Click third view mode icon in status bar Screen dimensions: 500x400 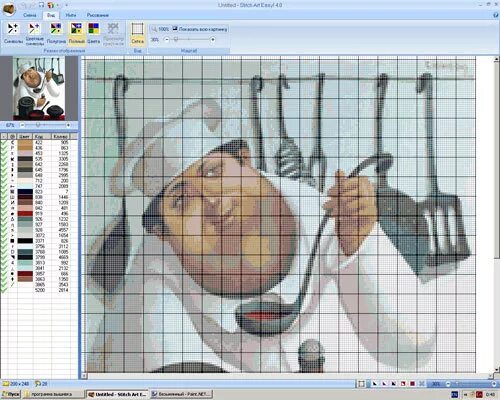pos(394,384)
